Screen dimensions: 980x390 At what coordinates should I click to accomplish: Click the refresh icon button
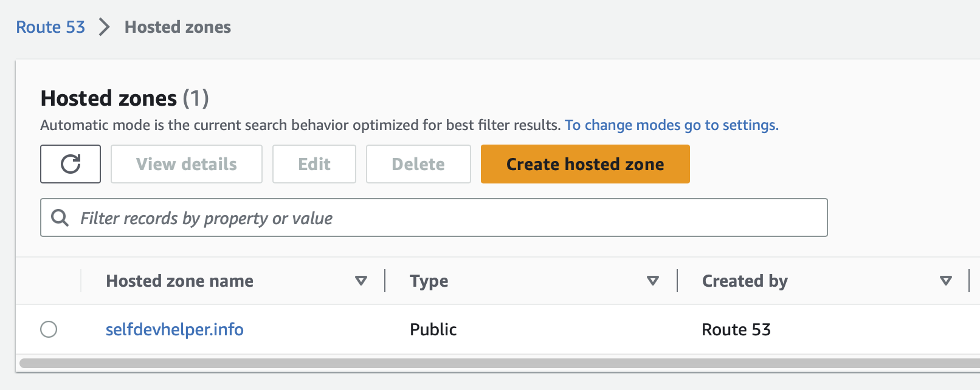71,164
